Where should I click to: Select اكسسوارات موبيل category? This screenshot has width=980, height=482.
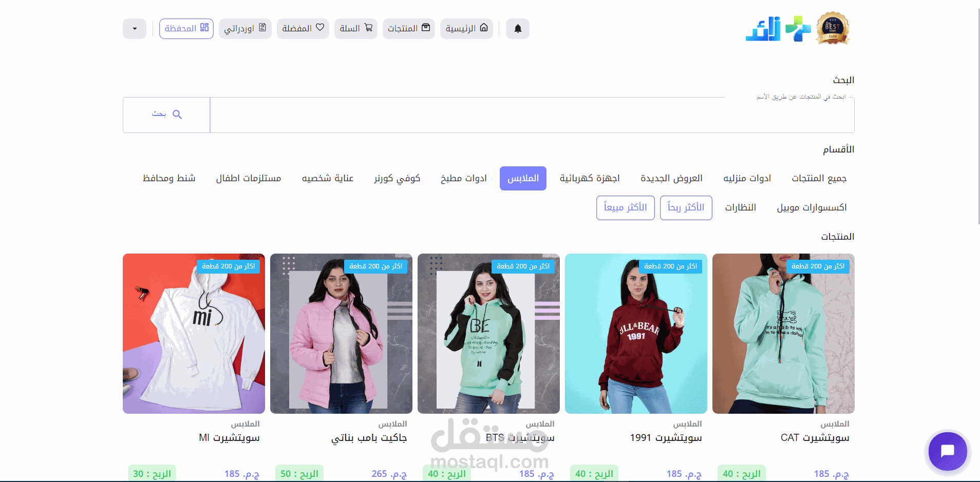tap(812, 207)
